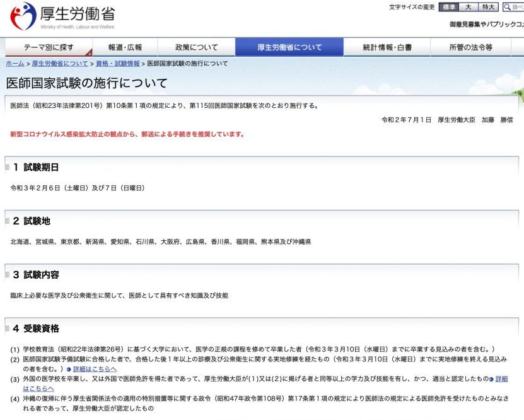524x420 pixels.
Task: Switch text size to 特大
Action: (489, 8)
